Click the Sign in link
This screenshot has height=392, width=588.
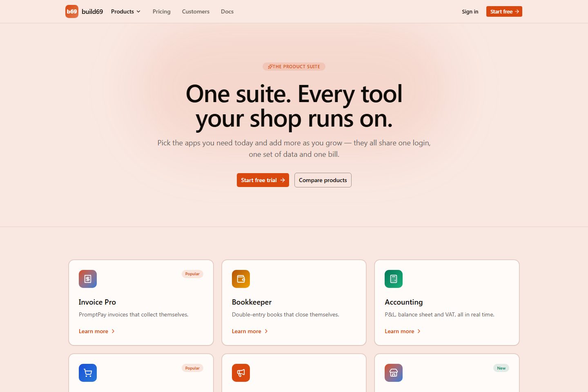[x=470, y=11]
